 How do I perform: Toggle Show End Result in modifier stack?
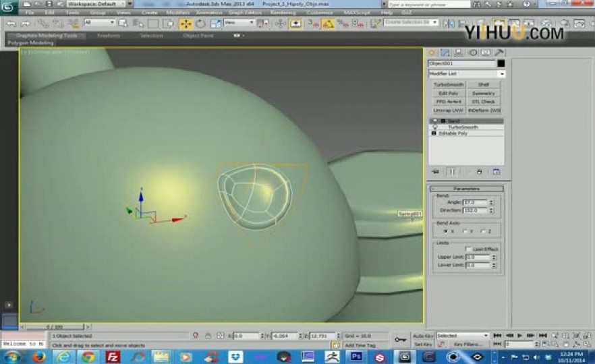(452, 172)
